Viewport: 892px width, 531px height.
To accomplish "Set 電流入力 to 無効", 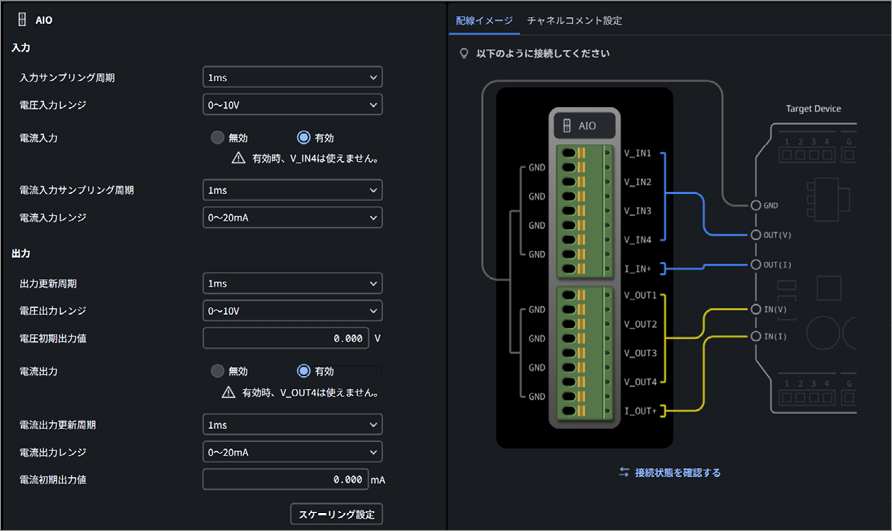I will tap(217, 137).
